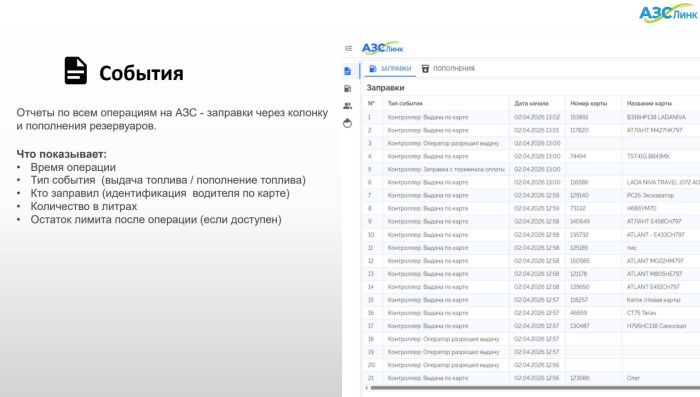The height and width of the screenshot is (397, 700).
Task: Select card name Каток (Новая карта)
Action: (653, 300)
